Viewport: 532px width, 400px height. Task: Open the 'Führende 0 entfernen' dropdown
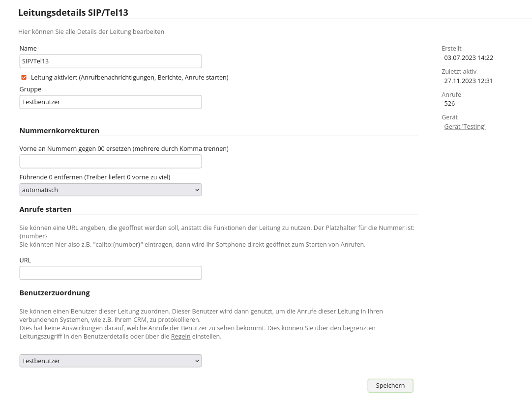click(x=110, y=190)
